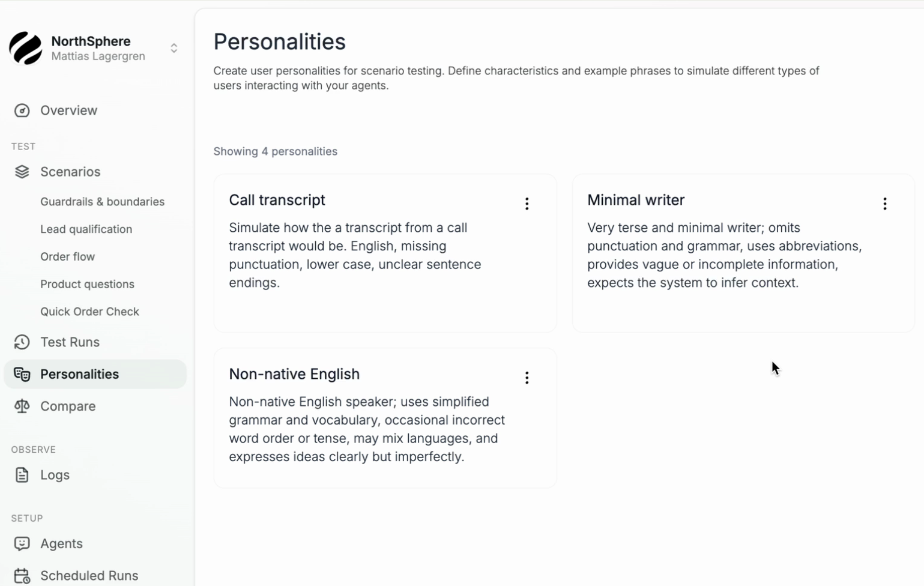The width and height of the screenshot is (924, 586).
Task: Select the Scheduled Runs calendar icon
Action: [22, 575]
